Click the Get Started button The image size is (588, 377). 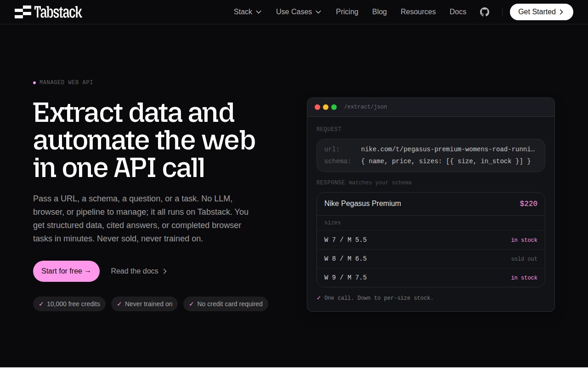[x=542, y=12]
